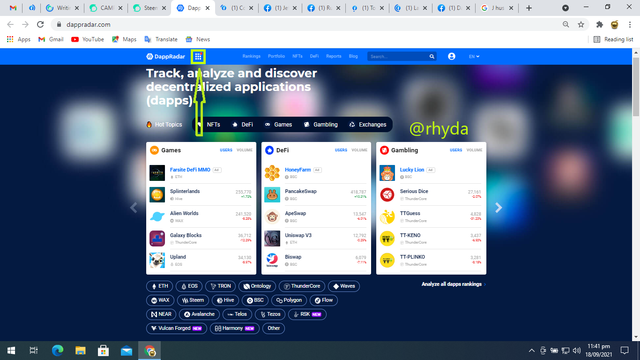Open Rankings menu

coord(251,56)
